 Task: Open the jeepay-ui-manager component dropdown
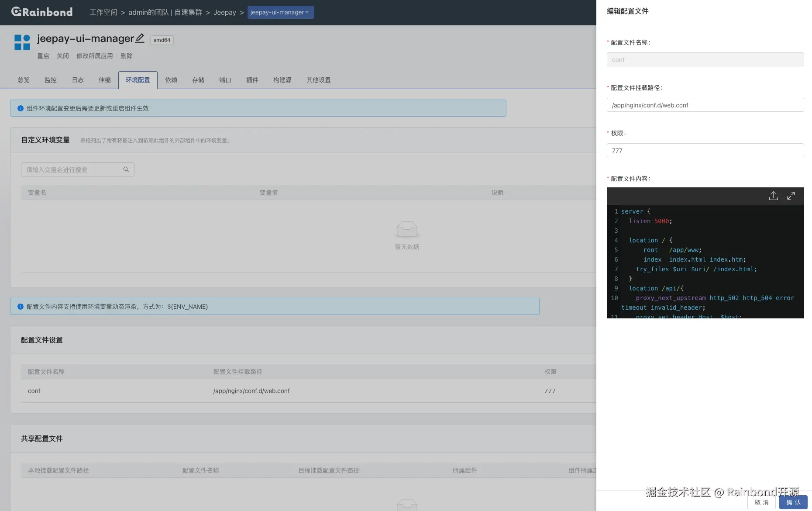(281, 12)
